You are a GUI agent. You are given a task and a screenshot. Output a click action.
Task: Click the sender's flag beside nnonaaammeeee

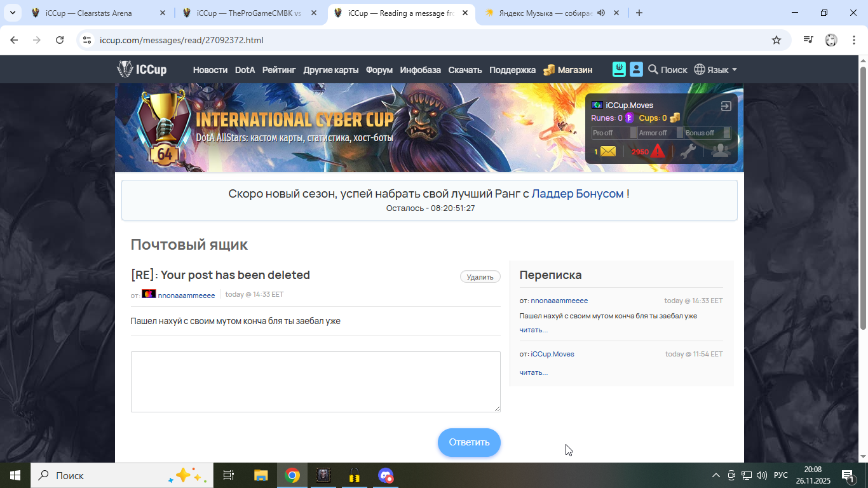click(149, 294)
